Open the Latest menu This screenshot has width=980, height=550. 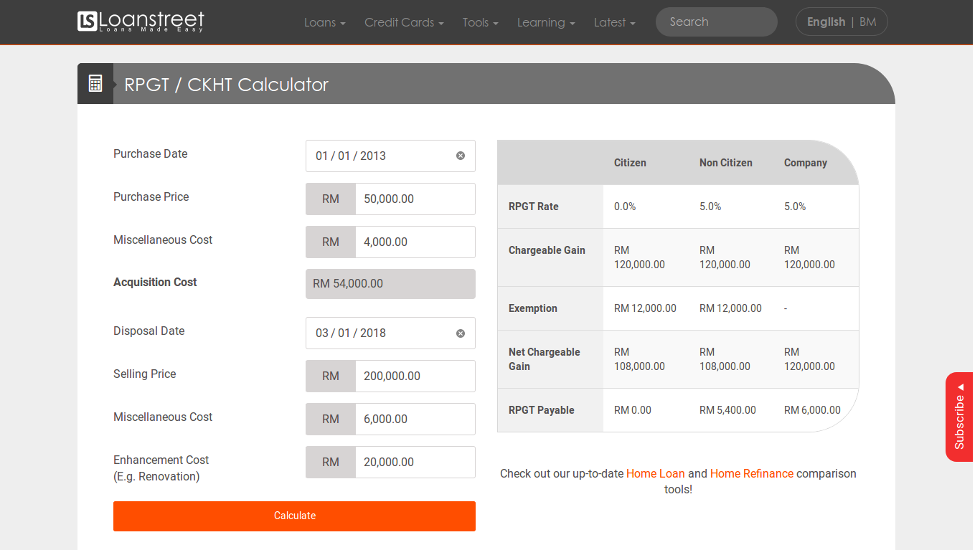pos(614,22)
